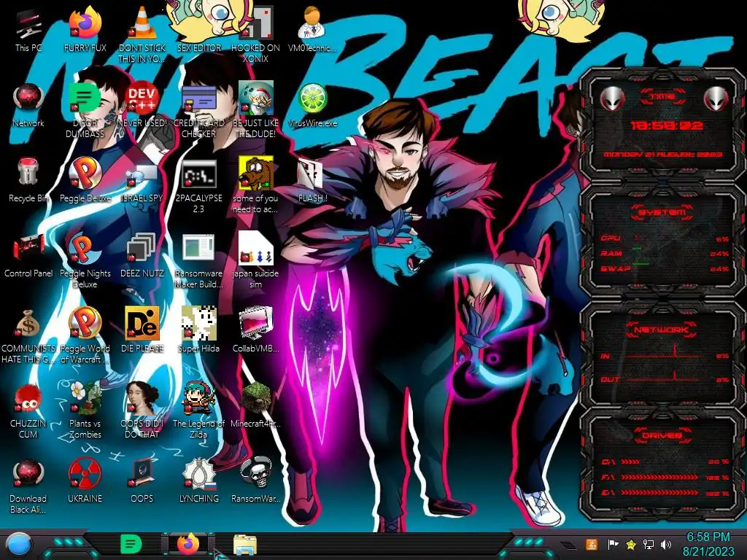This screenshot has height=560, width=747.
Task: Open D FOR DUMBASS shortcut
Action: pyautogui.click(x=85, y=109)
